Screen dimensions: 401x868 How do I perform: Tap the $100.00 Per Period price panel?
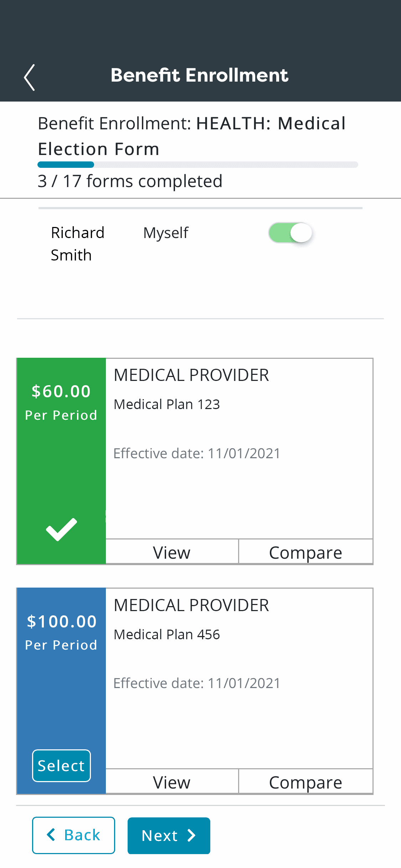(61, 632)
